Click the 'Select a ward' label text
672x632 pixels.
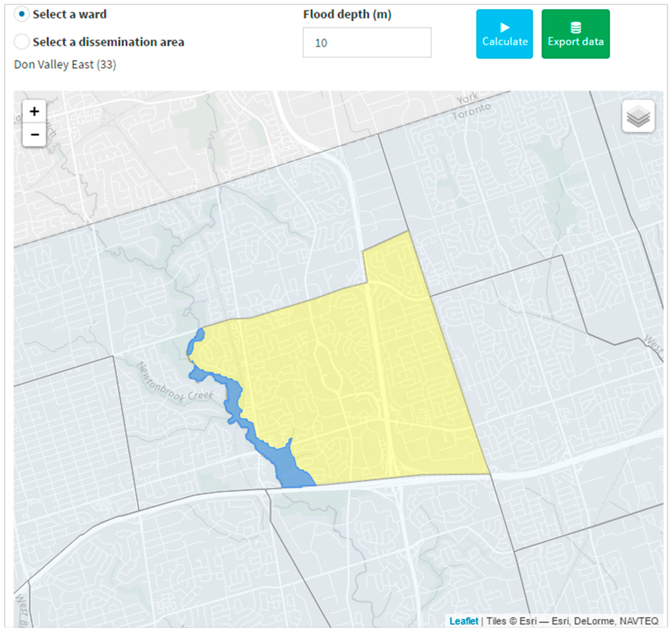[70, 14]
